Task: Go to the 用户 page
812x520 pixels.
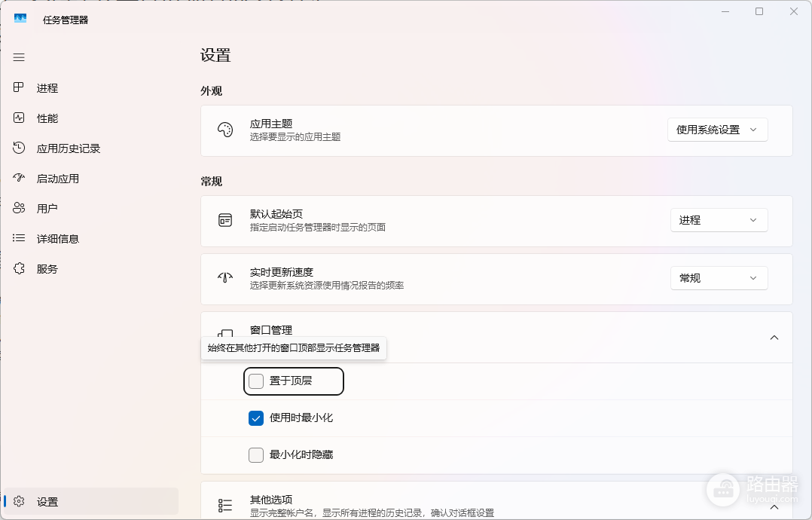Action: click(x=91, y=208)
